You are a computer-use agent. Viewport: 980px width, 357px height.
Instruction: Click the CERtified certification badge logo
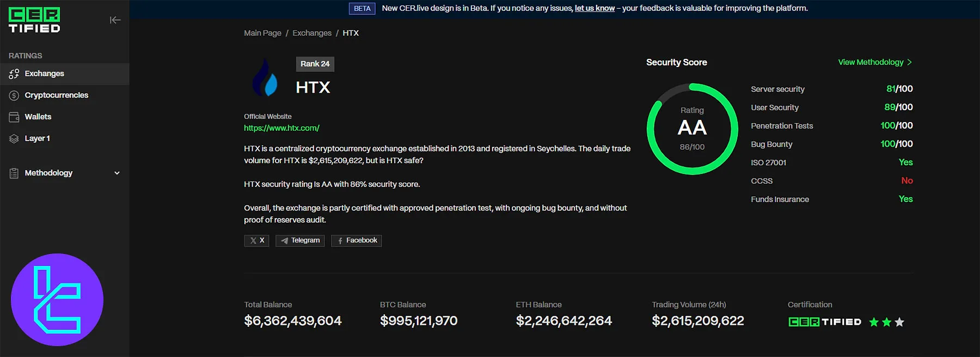[825, 322]
